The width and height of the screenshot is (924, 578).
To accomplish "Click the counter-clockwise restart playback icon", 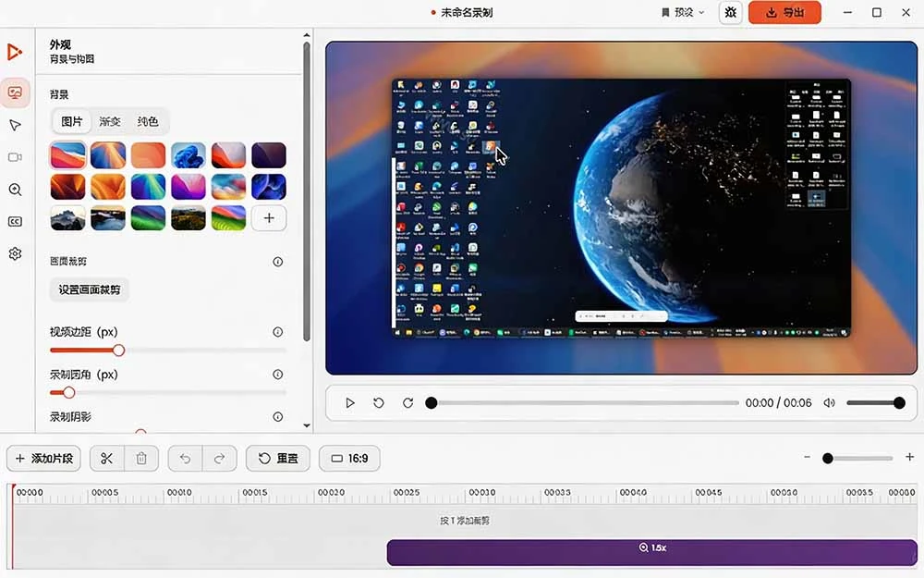I will click(x=379, y=403).
